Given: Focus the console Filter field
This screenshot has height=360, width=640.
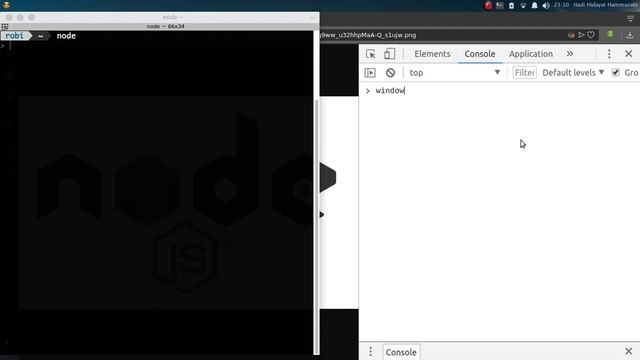Looking at the screenshot, I should point(524,73).
